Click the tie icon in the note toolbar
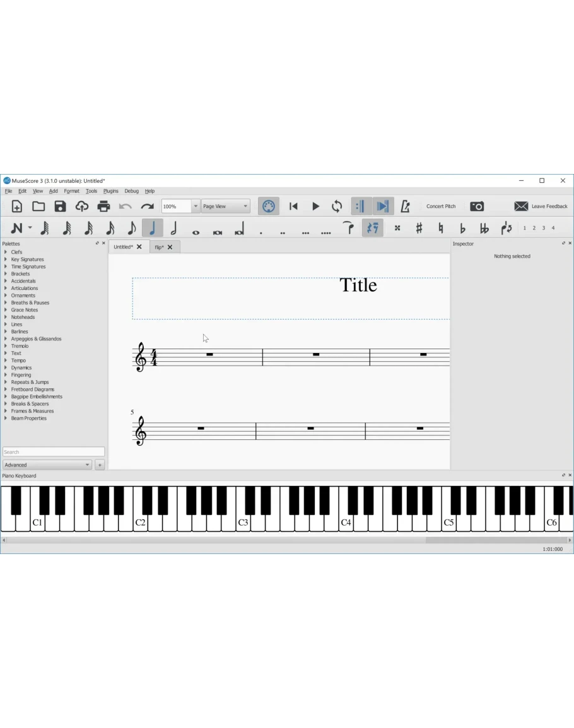 pyautogui.click(x=348, y=228)
